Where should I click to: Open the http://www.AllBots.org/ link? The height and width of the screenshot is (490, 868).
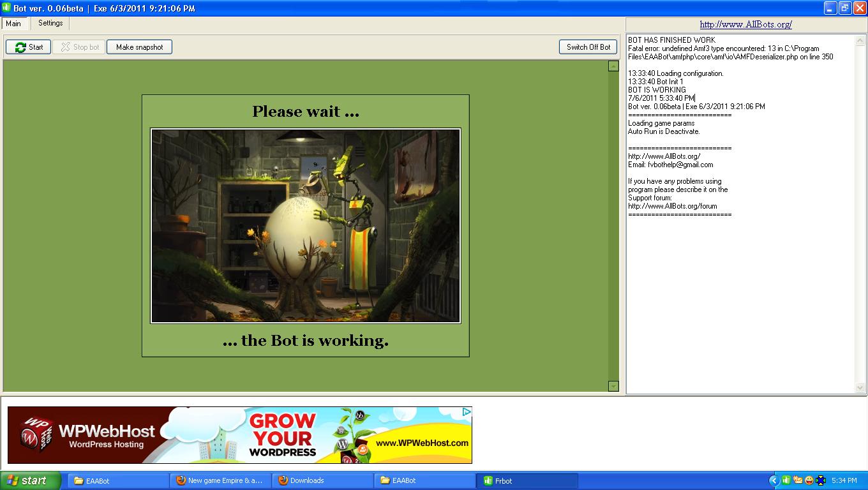tap(745, 24)
